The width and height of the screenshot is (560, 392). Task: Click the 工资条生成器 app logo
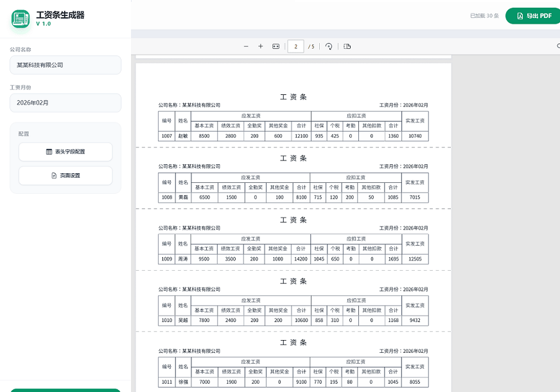(21, 19)
